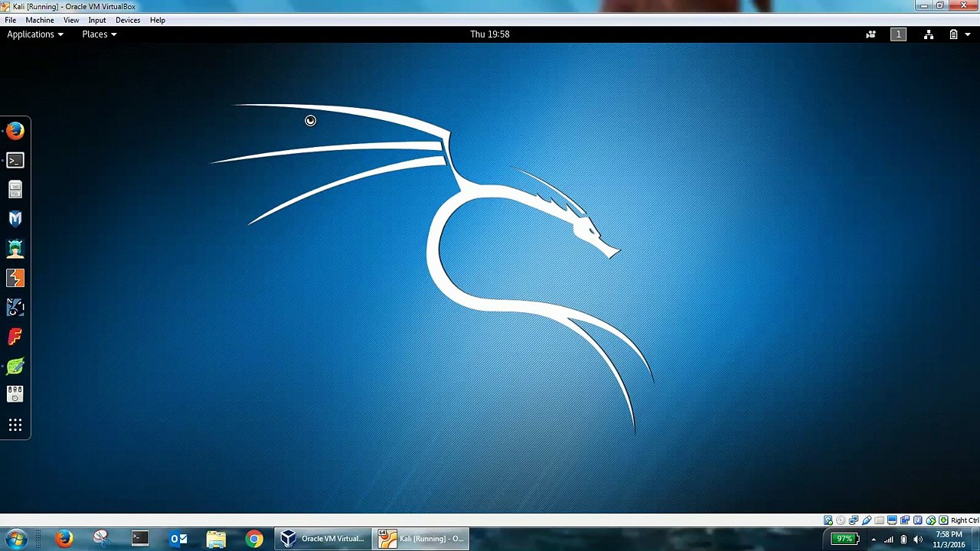Click the VirtualBox USB devices indicator

pos(867,520)
